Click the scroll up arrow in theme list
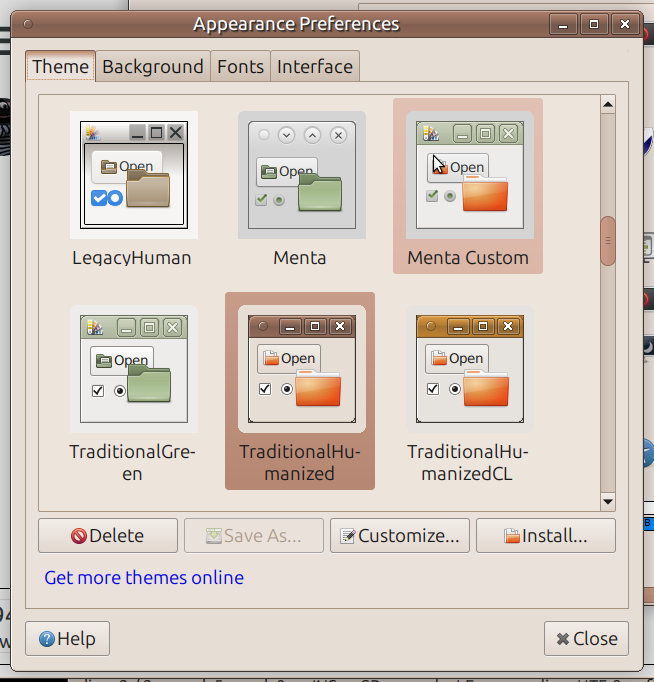This screenshot has width=654, height=682. tap(607, 104)
